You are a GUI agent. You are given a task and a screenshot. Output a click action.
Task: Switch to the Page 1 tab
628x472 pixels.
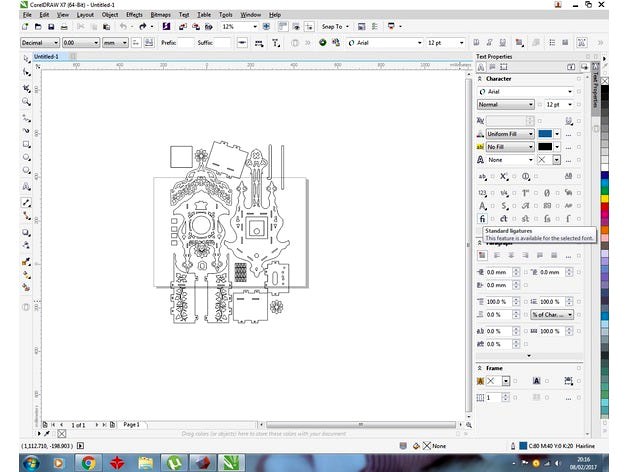tap(131, 424)
